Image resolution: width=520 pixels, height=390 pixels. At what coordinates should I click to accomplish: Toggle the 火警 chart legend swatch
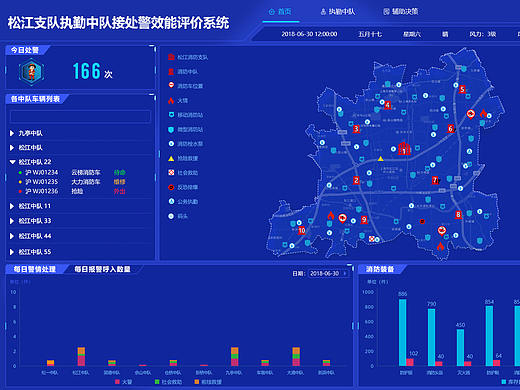[x=117, y=382]
